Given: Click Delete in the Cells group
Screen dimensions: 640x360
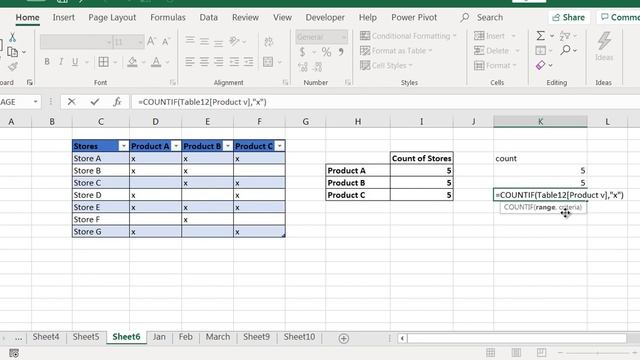Looking at the screenshot, I should click(496, 51).
